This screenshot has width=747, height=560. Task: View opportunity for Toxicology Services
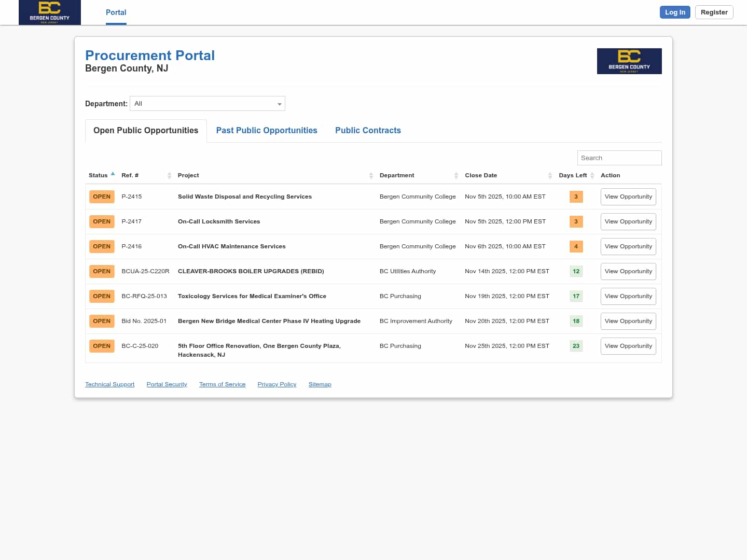tap(628, 297)
